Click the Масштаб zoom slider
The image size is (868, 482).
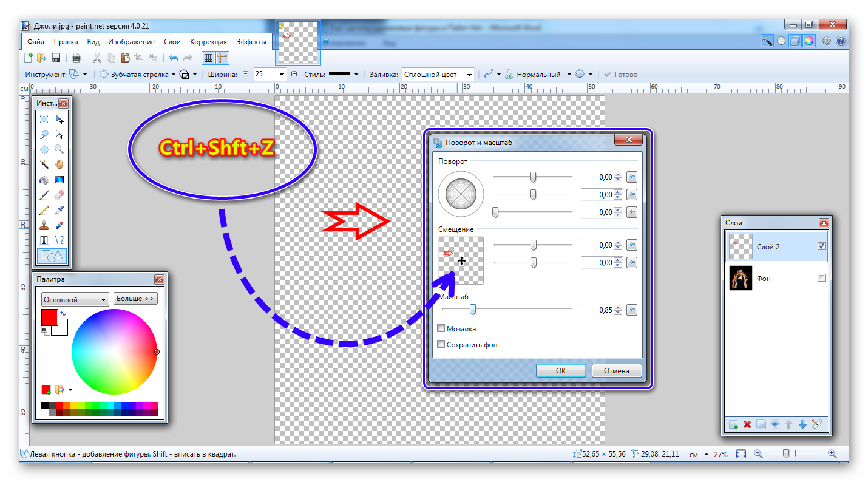pos(473,310)
